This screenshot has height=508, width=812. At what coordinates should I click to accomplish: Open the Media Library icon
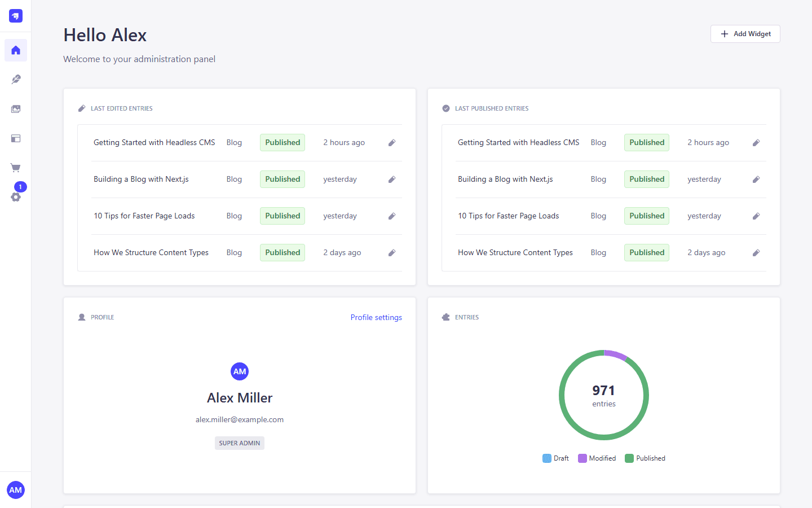[x=16, y=109]
